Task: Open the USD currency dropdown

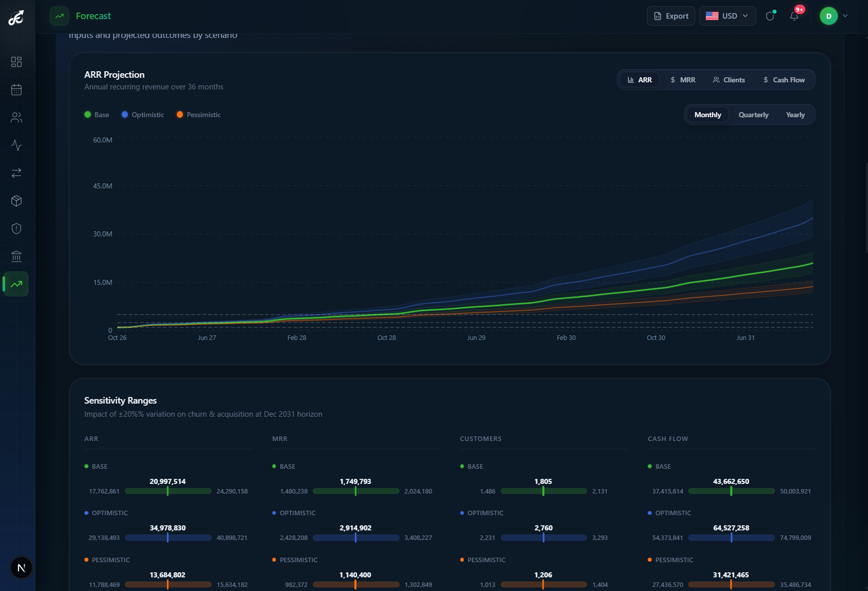Action: point(728,16)
